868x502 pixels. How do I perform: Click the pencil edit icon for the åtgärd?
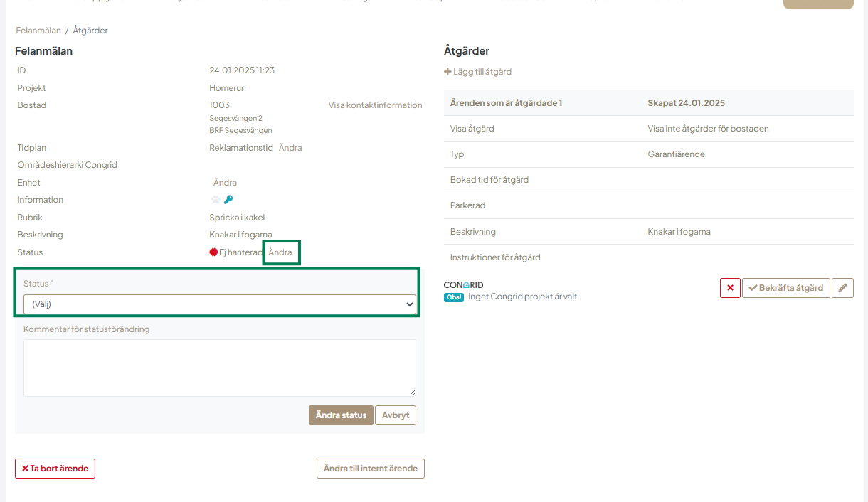[x=842, y=288]
